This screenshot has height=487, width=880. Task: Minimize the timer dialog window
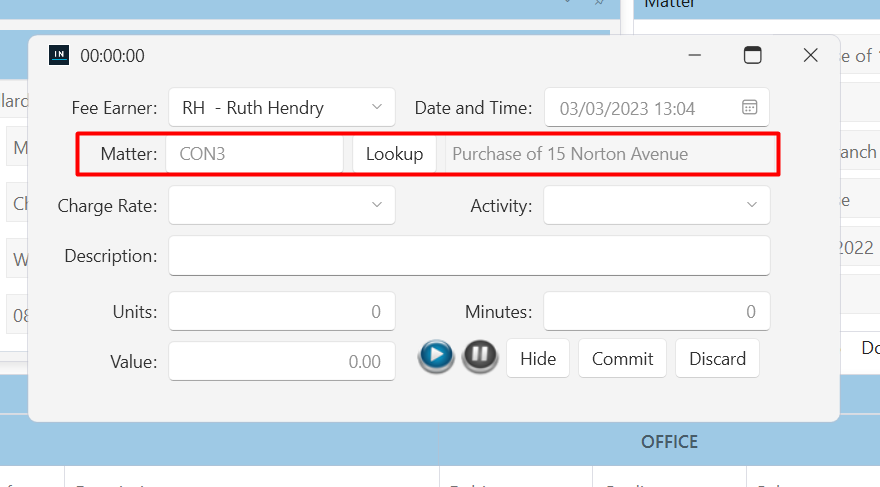(695, 56)
